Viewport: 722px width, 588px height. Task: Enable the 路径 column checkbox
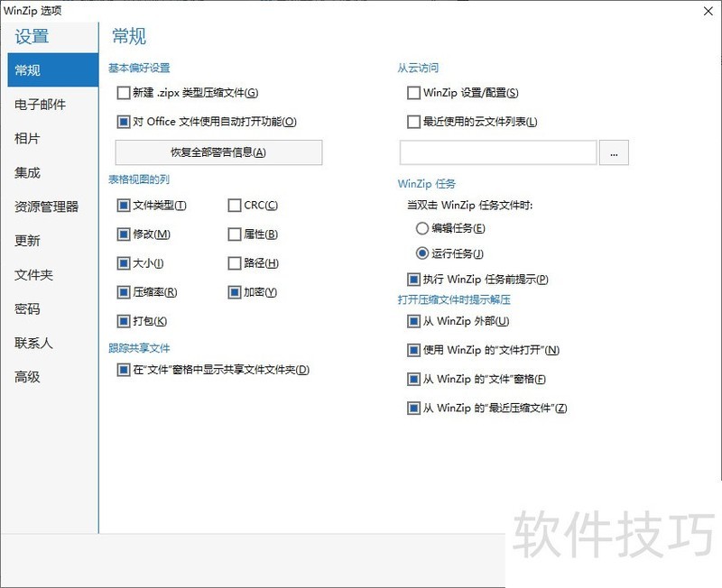235,263
